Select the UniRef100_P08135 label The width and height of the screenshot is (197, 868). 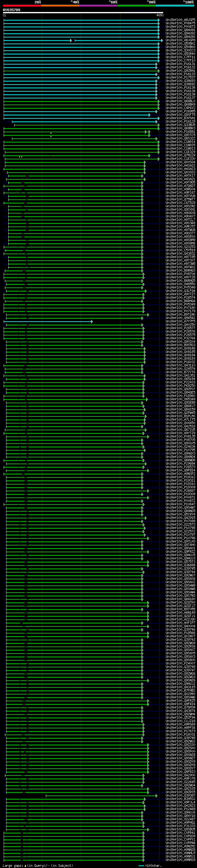tap(180, 436)
